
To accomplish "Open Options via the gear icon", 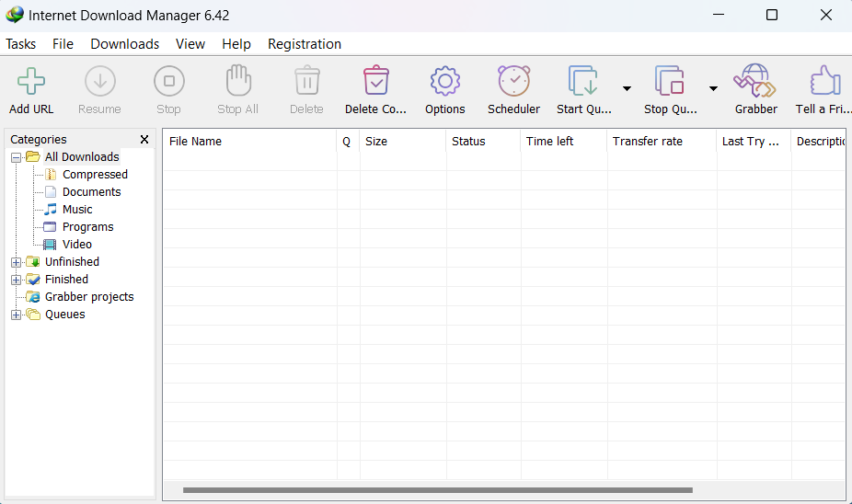I will tap(445, 81).
